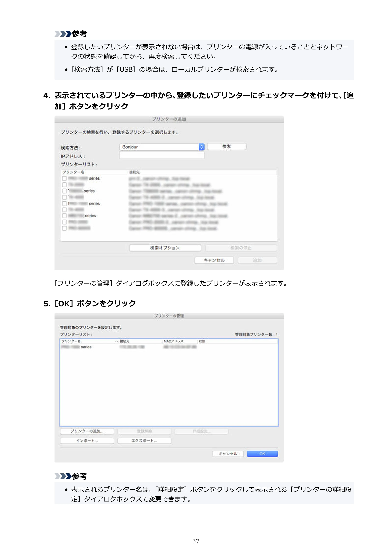The width and height of the screenshot is (392, 555).
Task: Check the third printer row's checkbox
Action: pos(64,191)
